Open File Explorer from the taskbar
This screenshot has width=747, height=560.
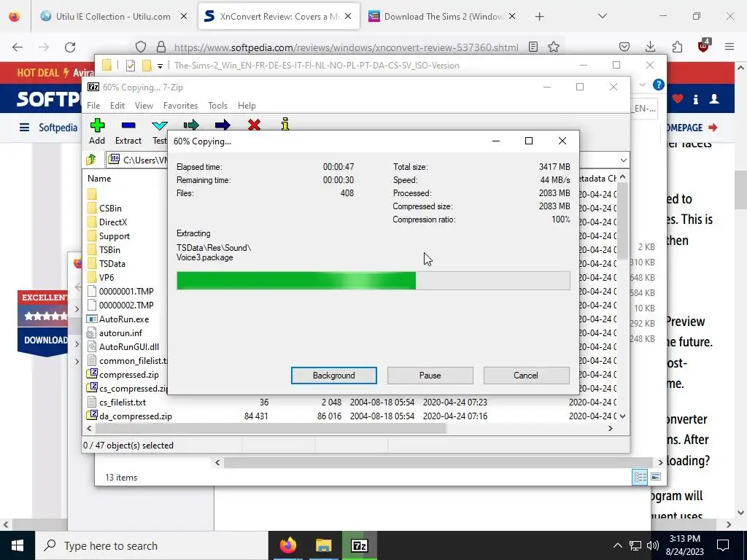click(x=323, y=545)
